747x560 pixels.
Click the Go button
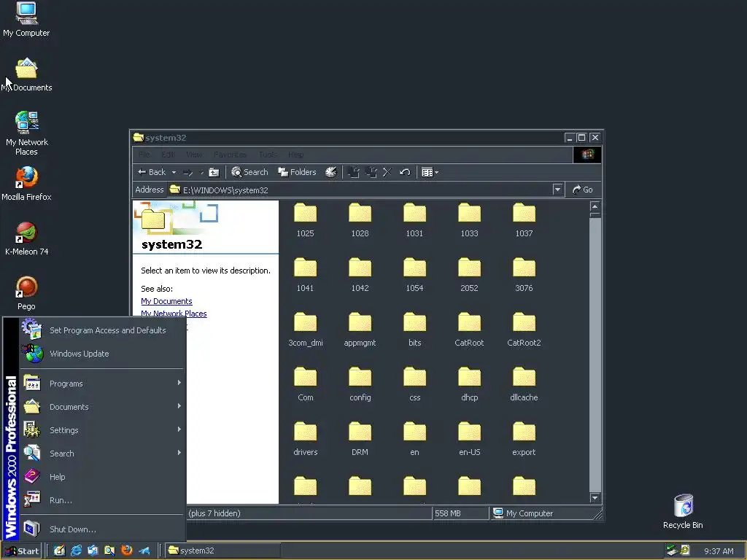(583, 190)
